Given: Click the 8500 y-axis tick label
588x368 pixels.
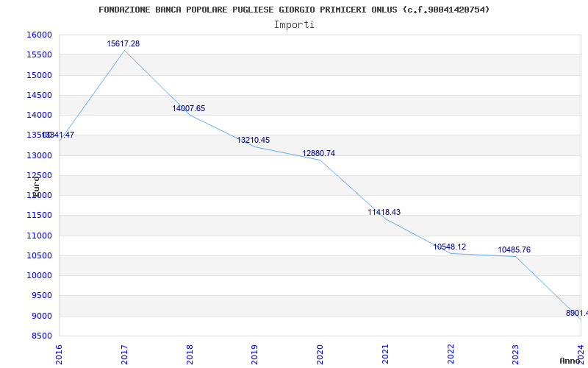Looking at the screenshot, I should [41, 336].
